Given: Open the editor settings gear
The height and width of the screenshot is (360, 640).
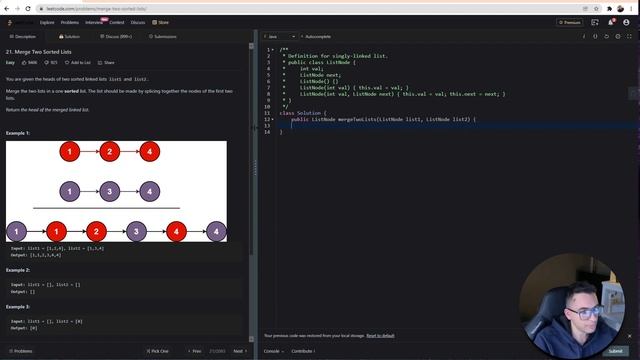Looking at the screenshot, I should click(x=618, y=36).
